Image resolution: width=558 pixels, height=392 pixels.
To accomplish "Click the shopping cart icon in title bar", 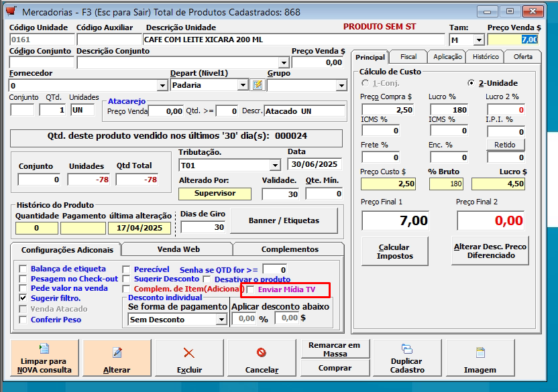I will 11,11.
